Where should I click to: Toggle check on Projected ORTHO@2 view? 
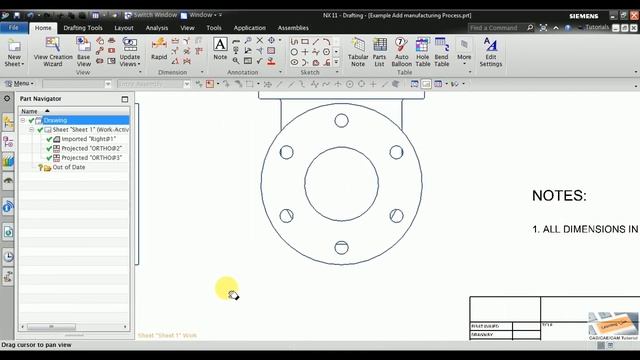pos(49,149)
